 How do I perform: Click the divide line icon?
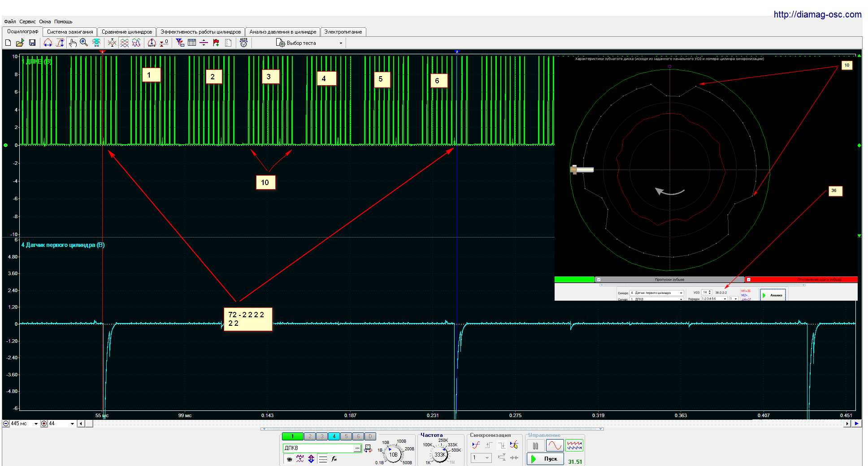(204, 43)
